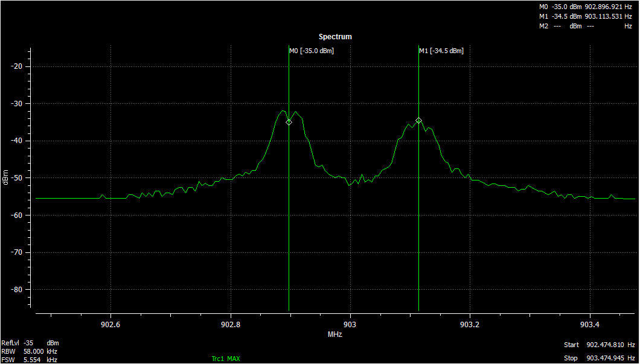
Task: Click the 903 x-axis tick label
Action: click(x=350, y=325)
